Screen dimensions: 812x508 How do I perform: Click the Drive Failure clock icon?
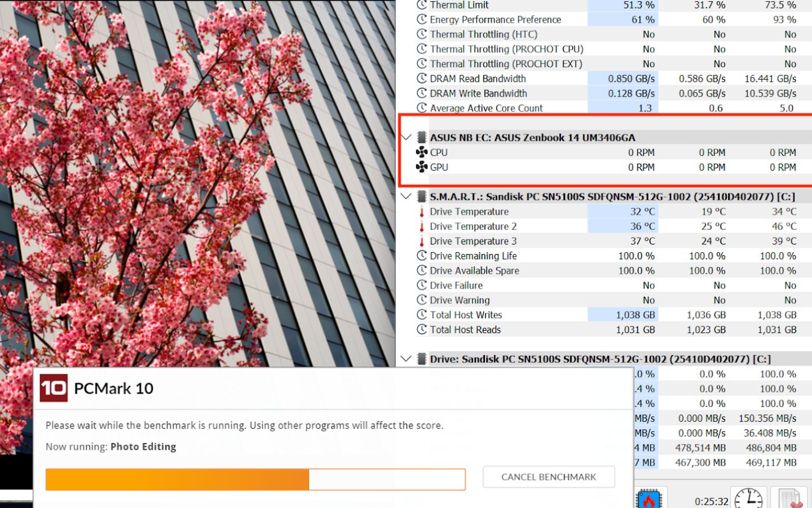[421, 285]
